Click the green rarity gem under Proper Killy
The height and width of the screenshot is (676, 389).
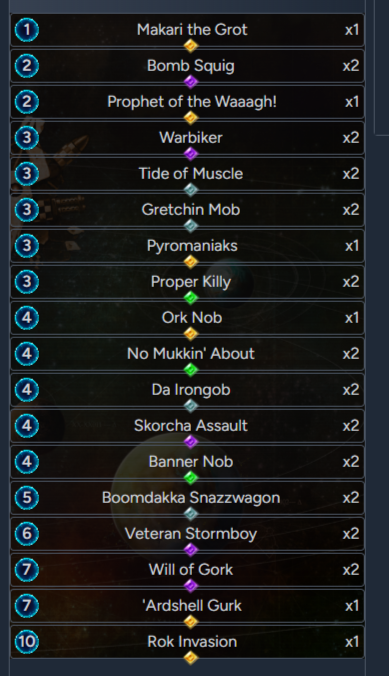(191, 297)
